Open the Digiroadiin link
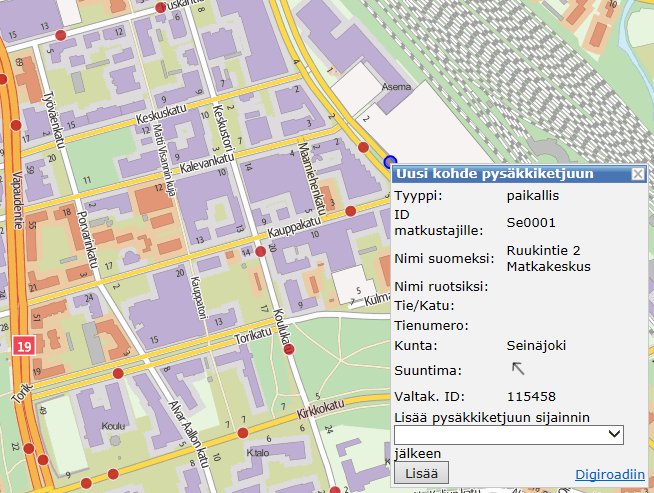Viewport: 654px width, 493px height. pyautogui.click(x=610, y=474)
